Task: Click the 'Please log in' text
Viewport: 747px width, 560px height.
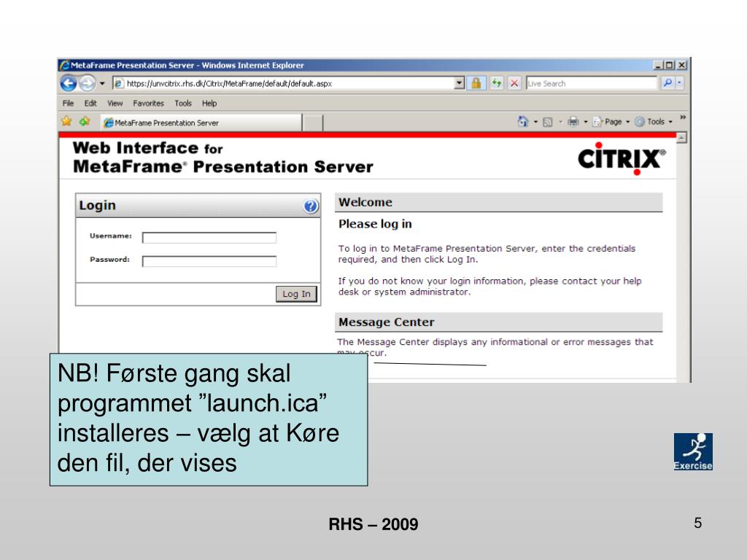Action: pyautogui.click(x=375, y=224)
